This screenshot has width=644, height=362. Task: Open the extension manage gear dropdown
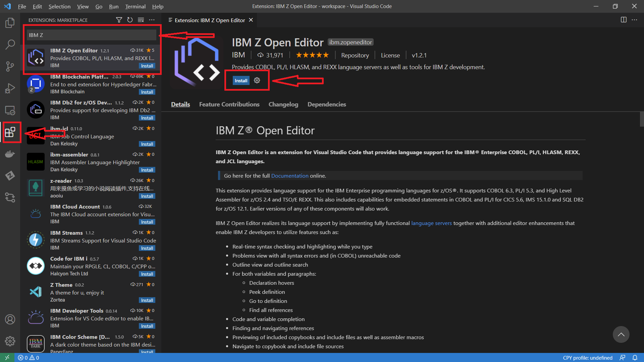click(257, 81)
